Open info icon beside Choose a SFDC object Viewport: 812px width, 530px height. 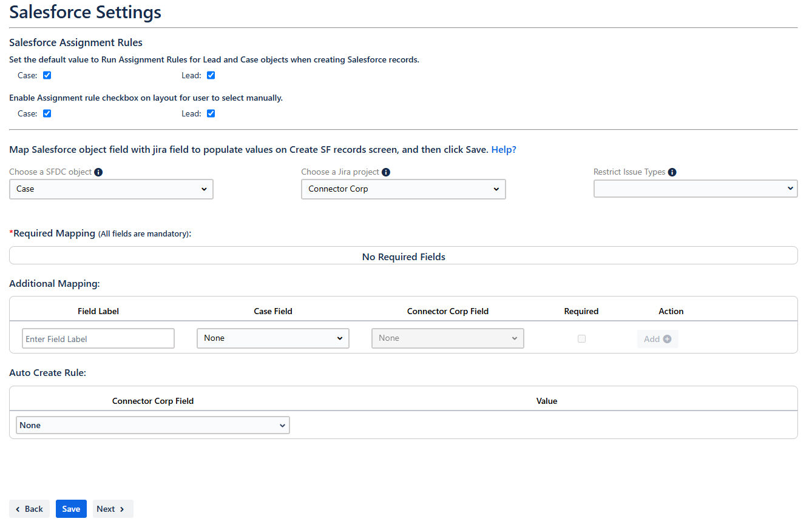[98, 172]
